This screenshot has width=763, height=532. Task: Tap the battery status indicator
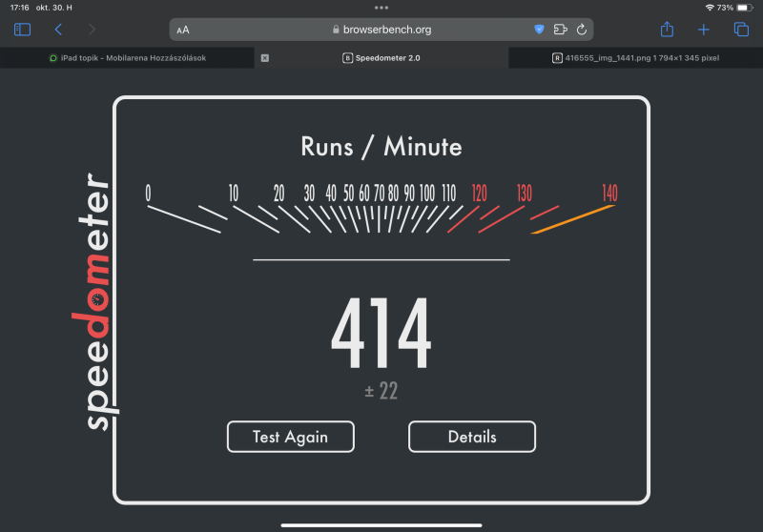(x=745, y=8)
